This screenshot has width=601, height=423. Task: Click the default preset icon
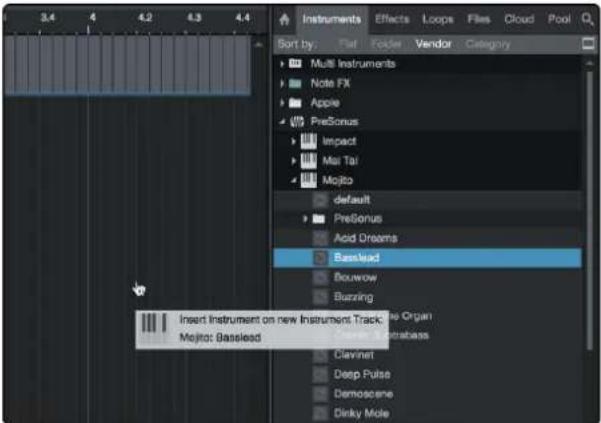click(320, 200)
